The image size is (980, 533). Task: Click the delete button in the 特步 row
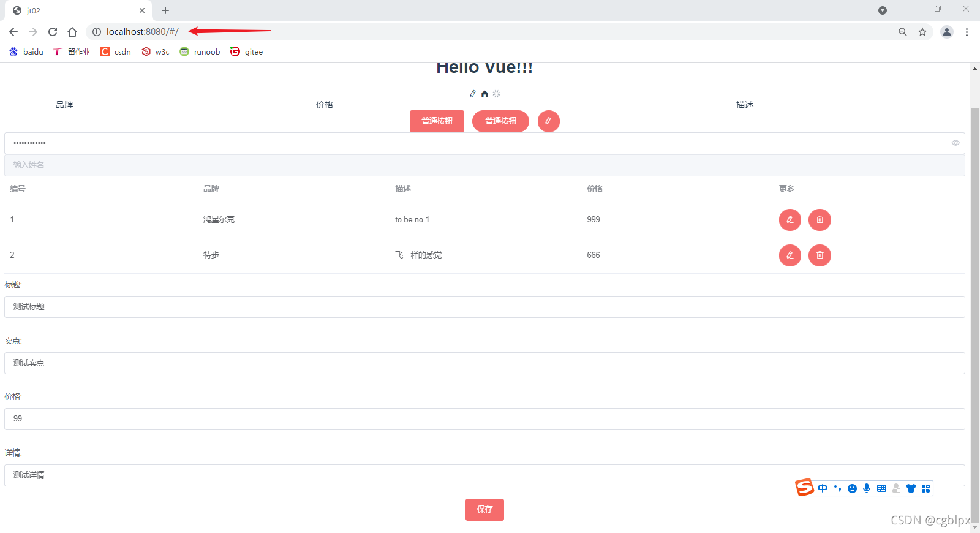click(x=820, y=255)
